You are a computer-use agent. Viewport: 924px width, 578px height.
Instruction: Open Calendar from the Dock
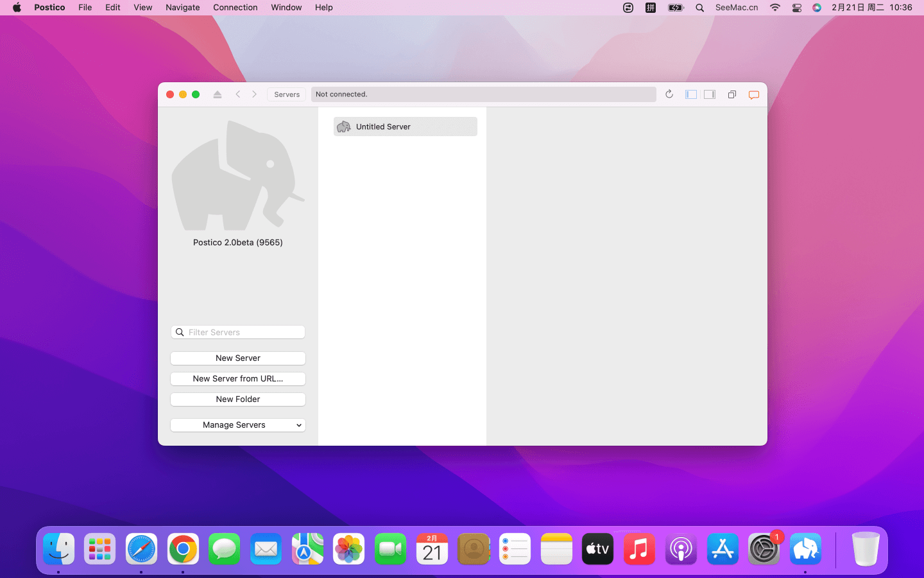tap(432, 549)
